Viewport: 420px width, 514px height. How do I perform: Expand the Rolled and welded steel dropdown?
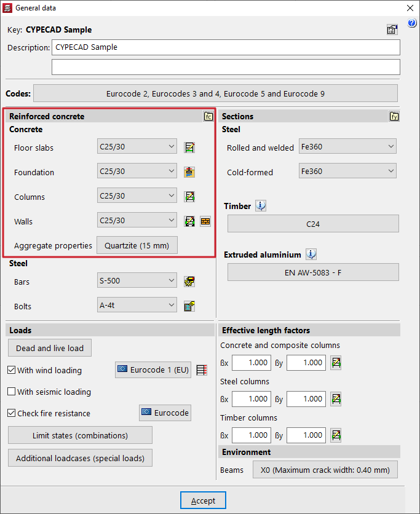(347, 147)
